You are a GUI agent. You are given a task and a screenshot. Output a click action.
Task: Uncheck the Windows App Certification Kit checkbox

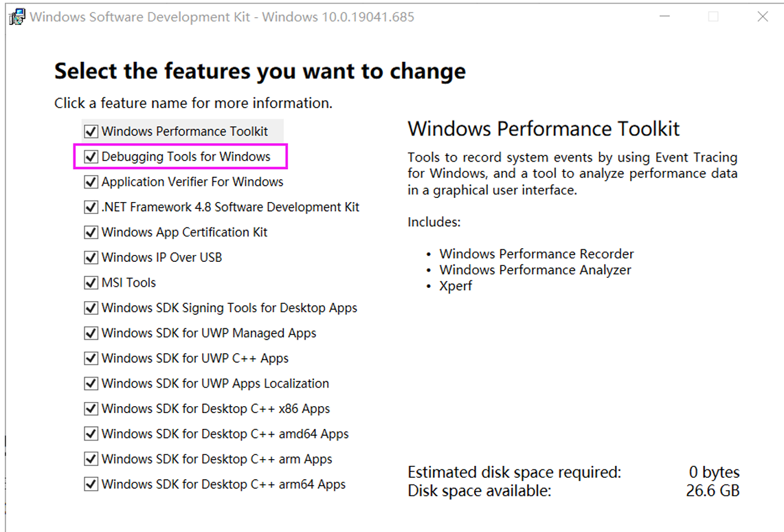click(x=91, y=232)
